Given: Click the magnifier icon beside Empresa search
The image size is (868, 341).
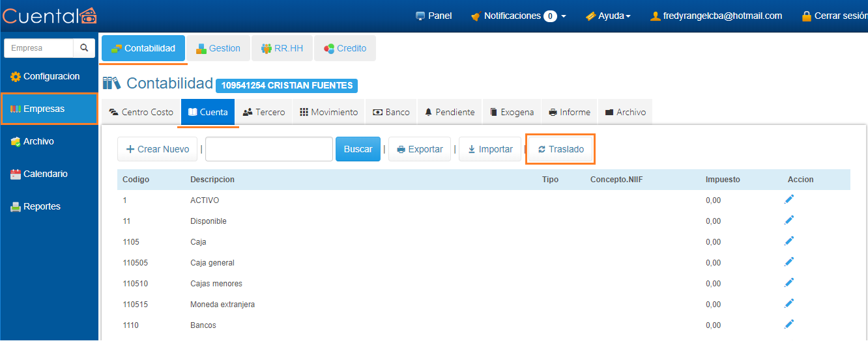Looking at the screenshot, I should coord(84,48).
